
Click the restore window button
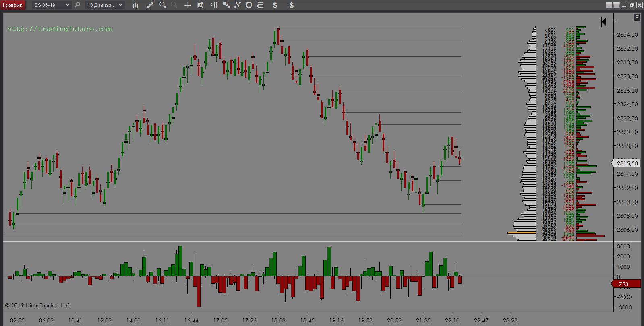pos(632,5)
